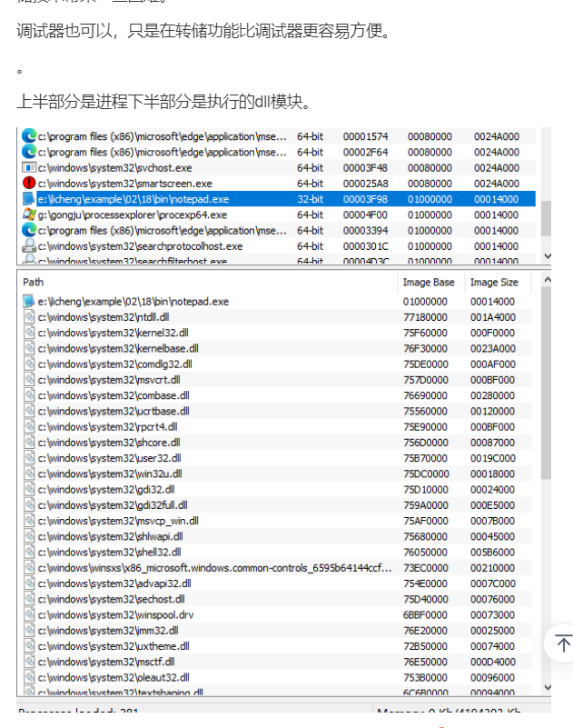
Task: Click the module list vertical scrollbar thumb
Action: 546,382
